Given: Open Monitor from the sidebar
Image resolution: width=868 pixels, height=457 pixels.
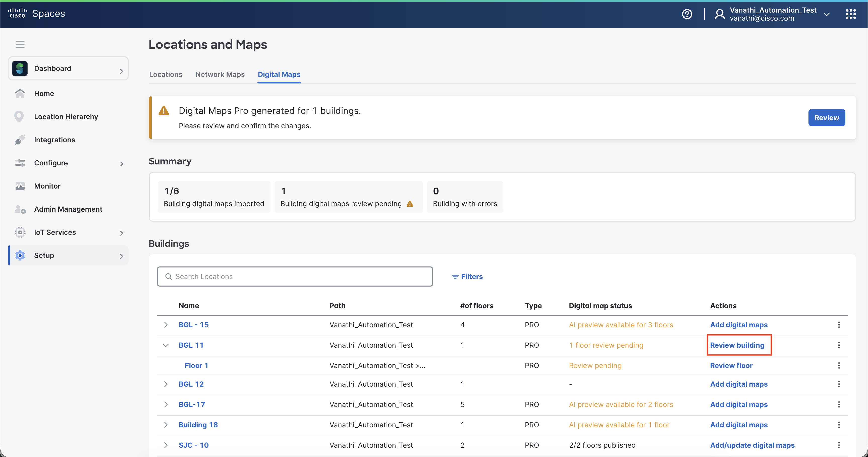Looking at the screenshot, I should pos(47,186).
